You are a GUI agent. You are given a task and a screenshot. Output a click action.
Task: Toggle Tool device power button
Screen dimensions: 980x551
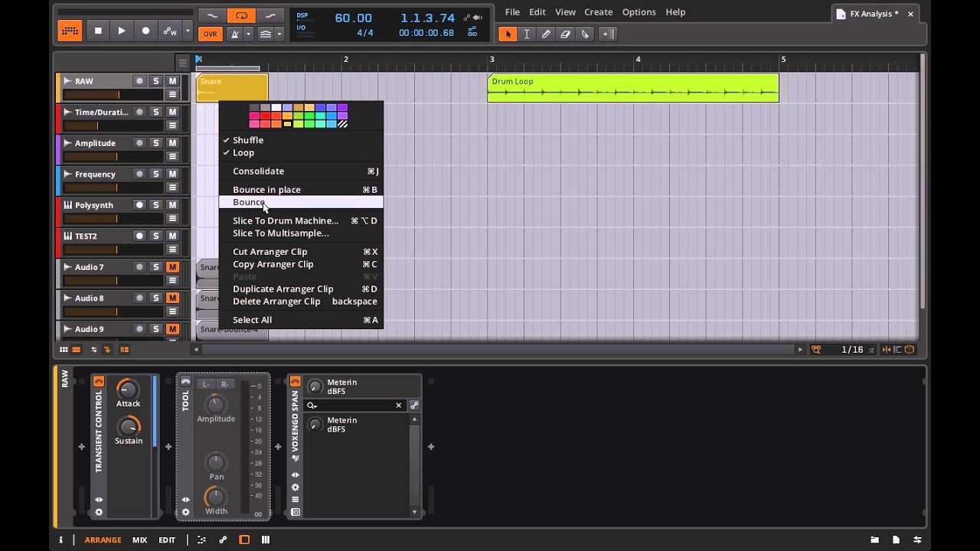[x=185, y=381]
